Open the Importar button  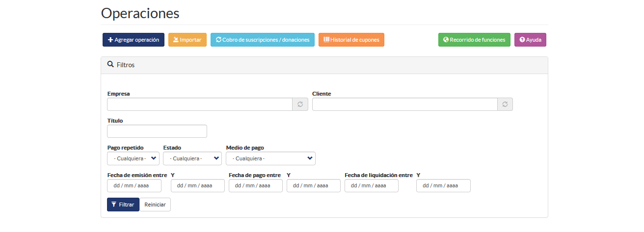(188, 40)
